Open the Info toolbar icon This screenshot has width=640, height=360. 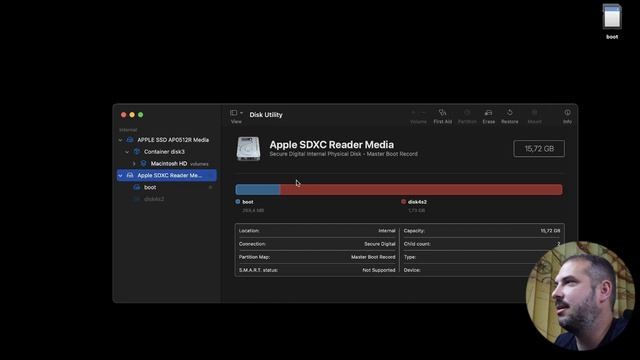(567, 113)
